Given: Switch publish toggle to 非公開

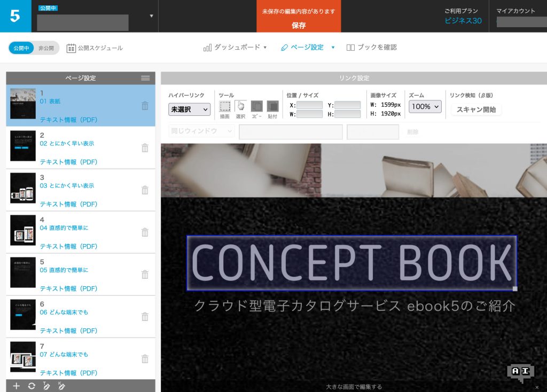Looking at the screenshot, I should pyautogui.click(x=46, y=48).
